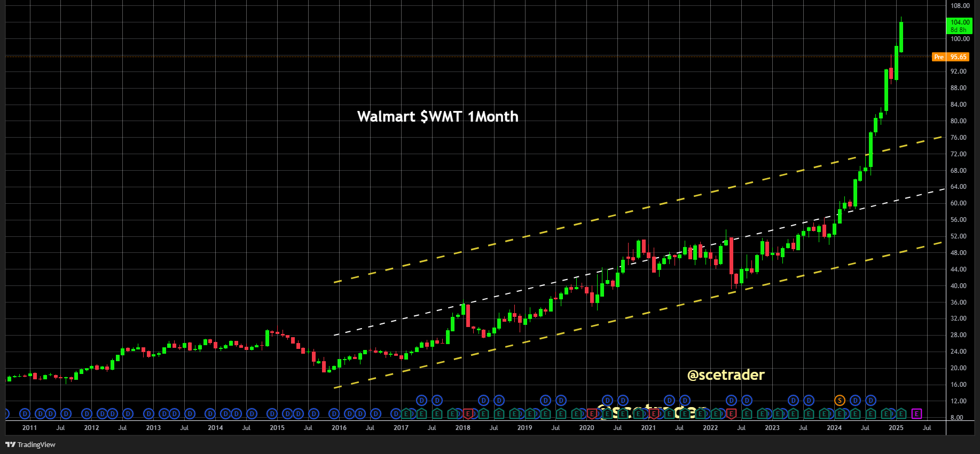Viewport: 980px width, 454px height.
Task: Open the August 2020 dividend marker
Action: point(623,400)
